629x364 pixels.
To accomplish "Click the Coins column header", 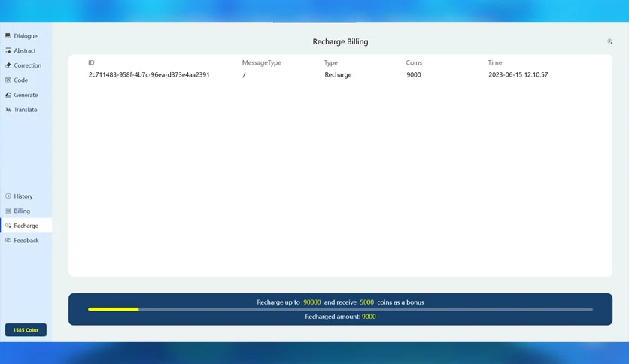I will 414,62.
